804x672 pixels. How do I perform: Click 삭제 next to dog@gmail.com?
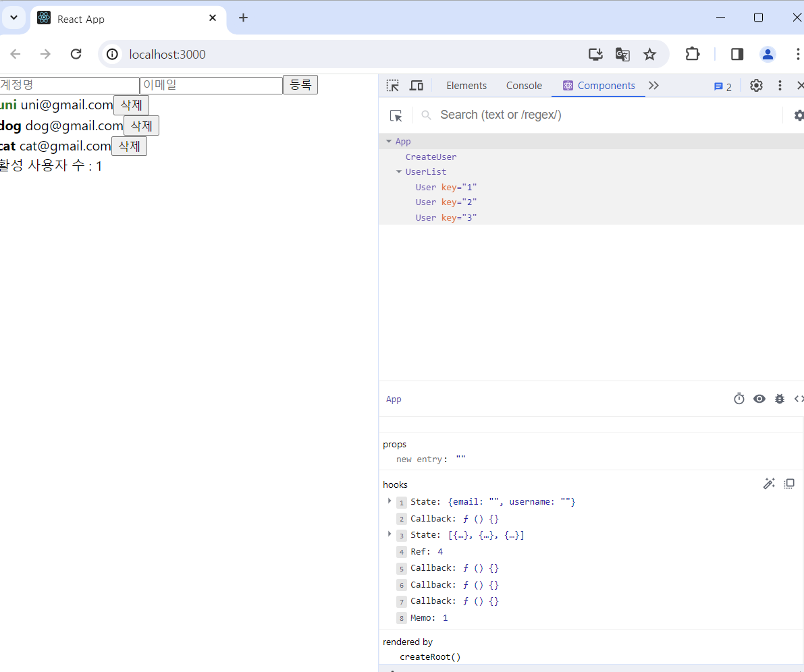[x=141, y=125]
